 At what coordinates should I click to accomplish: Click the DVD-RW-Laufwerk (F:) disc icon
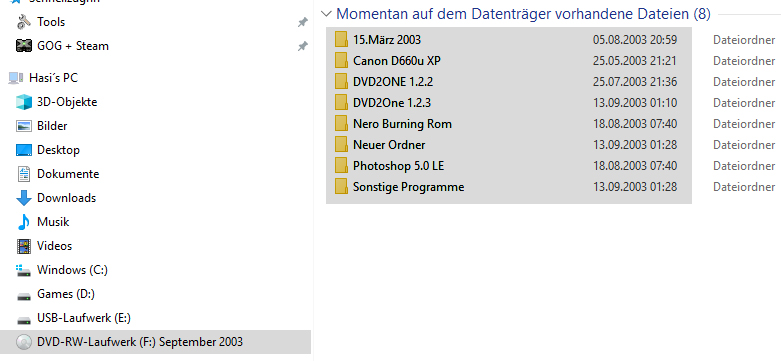click(x=24, y=342)
